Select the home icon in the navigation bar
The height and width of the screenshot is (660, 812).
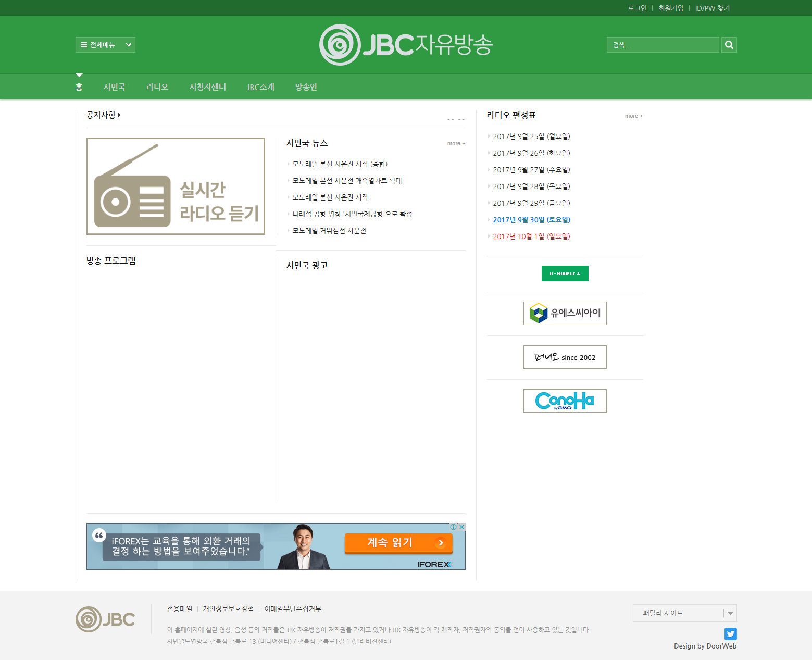[x=79, y=86]
